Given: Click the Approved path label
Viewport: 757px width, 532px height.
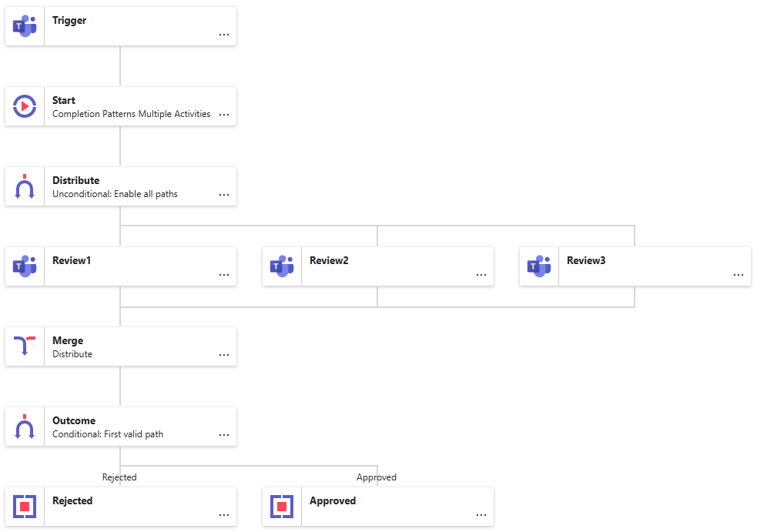Looking at the screenshot, I should pyautogui.click(x=377, y=477).
